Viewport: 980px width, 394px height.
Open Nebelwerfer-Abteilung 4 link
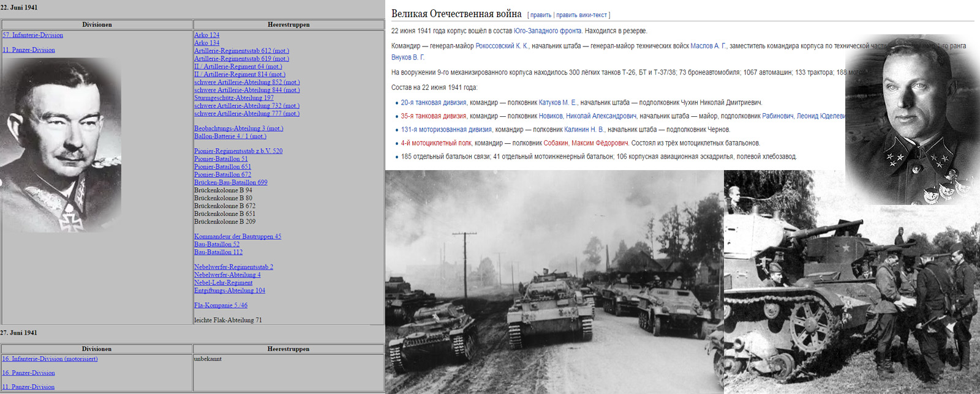227,275
